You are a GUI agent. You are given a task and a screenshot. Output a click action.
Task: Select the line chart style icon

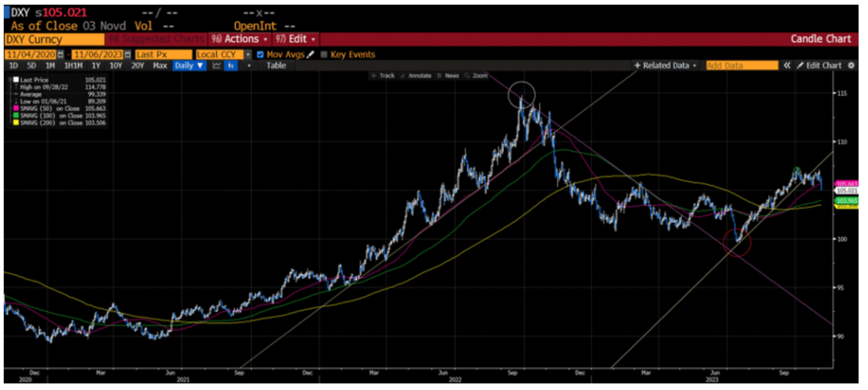click(216, 66)
